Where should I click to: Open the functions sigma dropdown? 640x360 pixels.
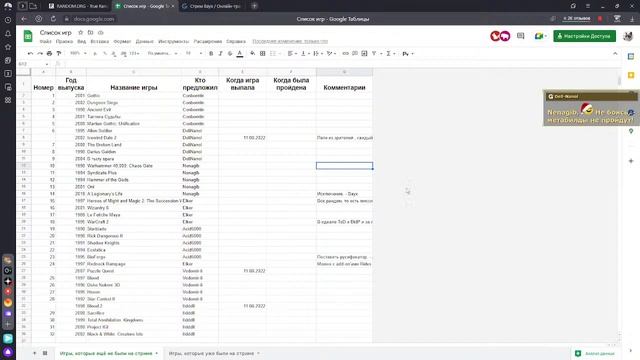pyautogui.click(x=391, y=53)
